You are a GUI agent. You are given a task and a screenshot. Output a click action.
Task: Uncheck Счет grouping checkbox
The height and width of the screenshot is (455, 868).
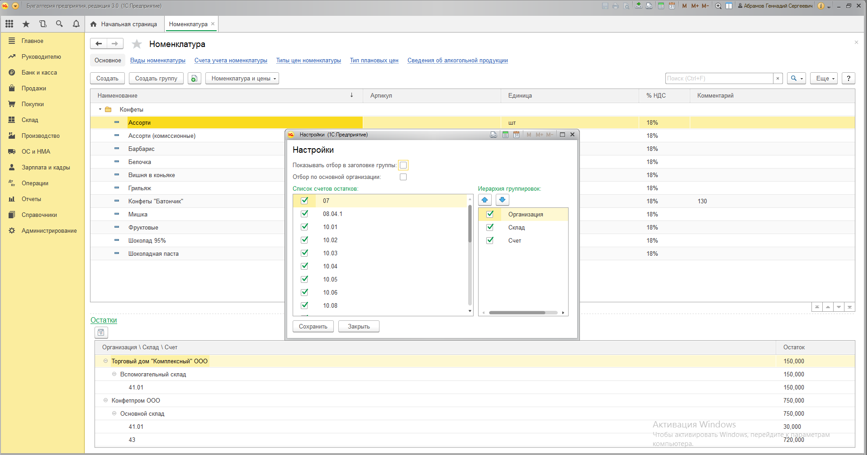(490, 240)
